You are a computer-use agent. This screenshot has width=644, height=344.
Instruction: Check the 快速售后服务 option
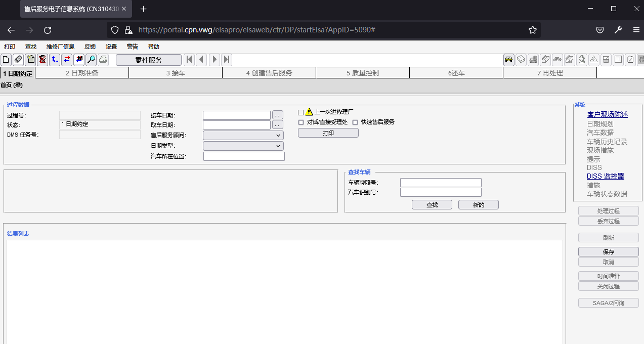[355, 122]
